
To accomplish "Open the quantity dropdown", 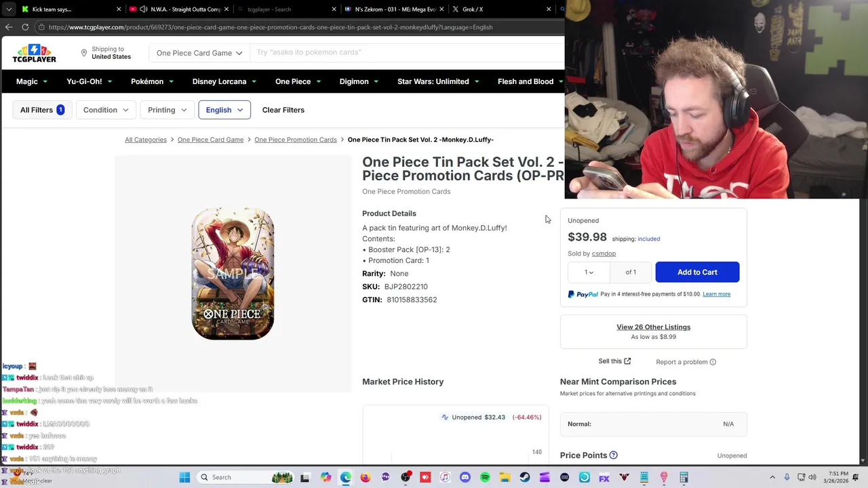I will (x=589, y=272).
